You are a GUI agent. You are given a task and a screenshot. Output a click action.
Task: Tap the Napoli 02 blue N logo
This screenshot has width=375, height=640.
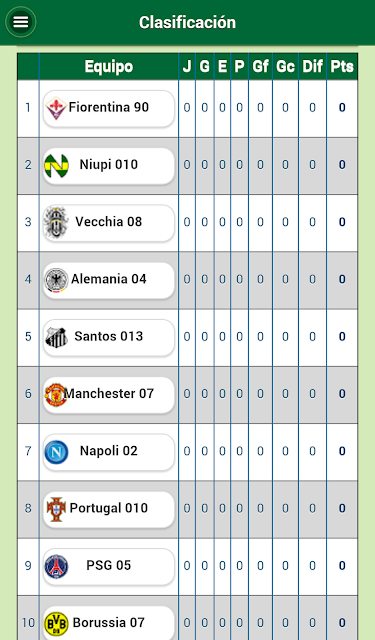[x=56, y=452]
